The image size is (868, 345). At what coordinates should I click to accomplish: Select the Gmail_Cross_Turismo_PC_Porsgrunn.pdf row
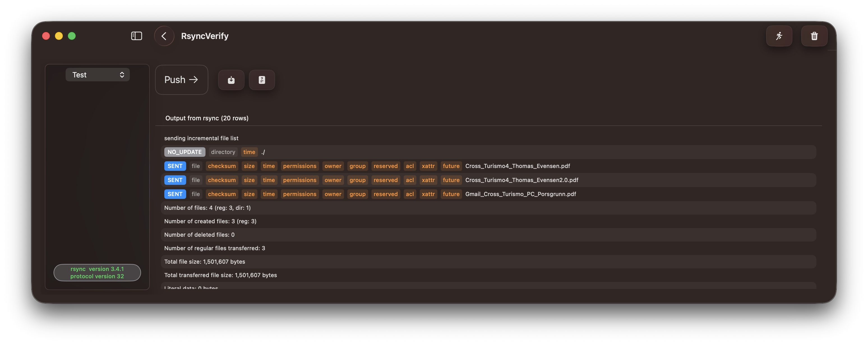(x=520, y=194)
